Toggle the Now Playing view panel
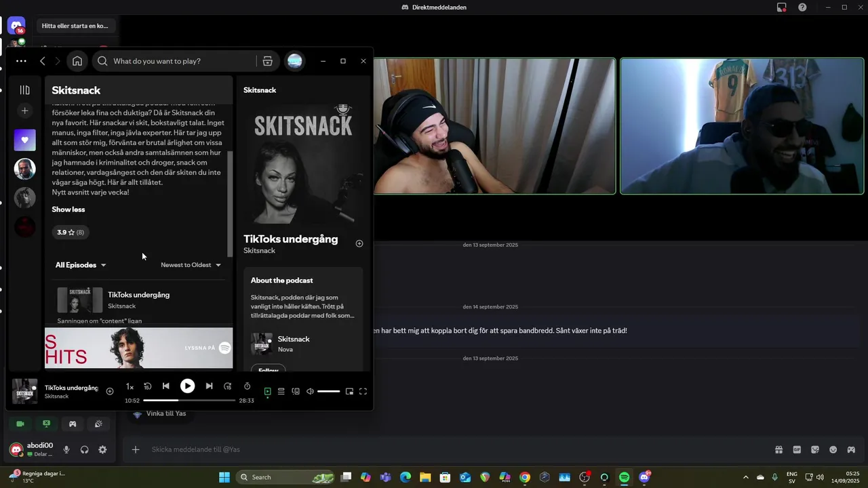868x488 pixels. coord(267,392)
